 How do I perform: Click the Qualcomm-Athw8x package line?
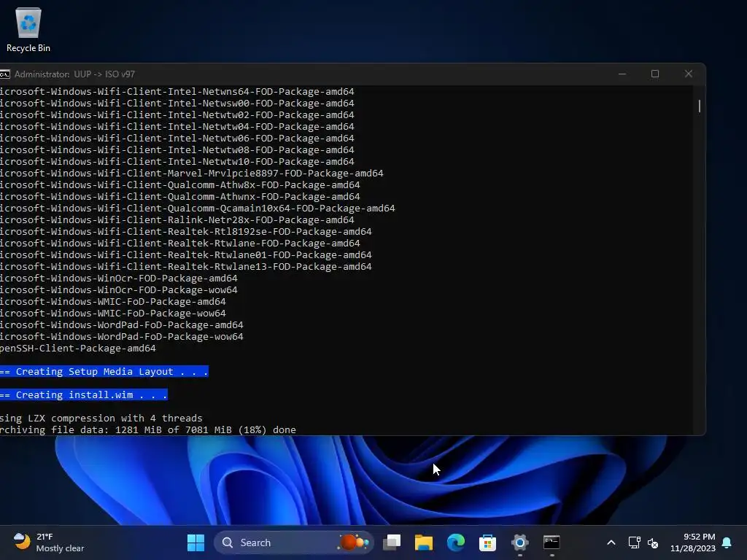pos(180,184)
